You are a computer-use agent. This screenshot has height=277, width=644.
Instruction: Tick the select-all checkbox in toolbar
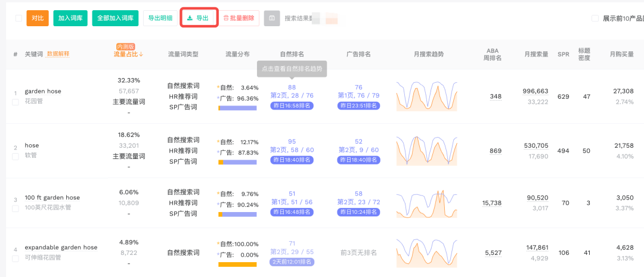tap(18, 18)
